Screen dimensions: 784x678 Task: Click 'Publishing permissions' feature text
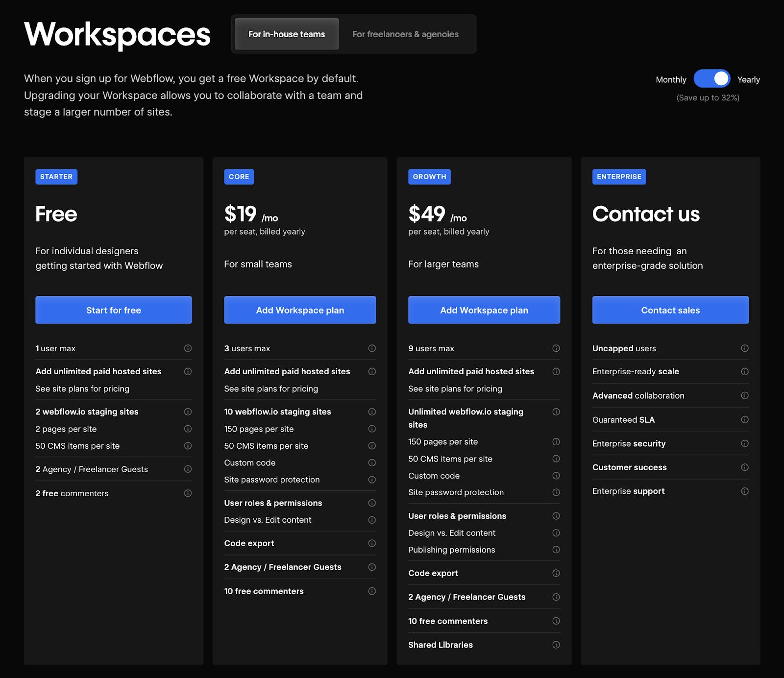click(452, 550)
